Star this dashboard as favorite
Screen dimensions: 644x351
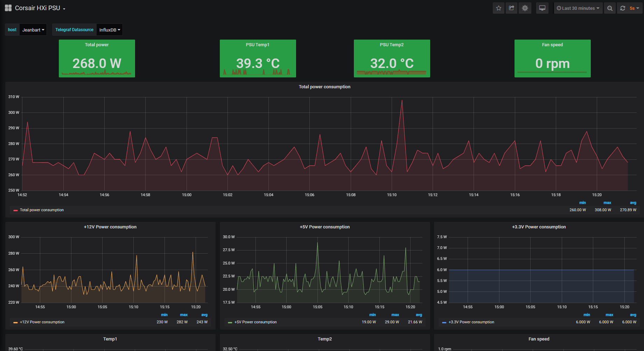(x=499, y=8)
